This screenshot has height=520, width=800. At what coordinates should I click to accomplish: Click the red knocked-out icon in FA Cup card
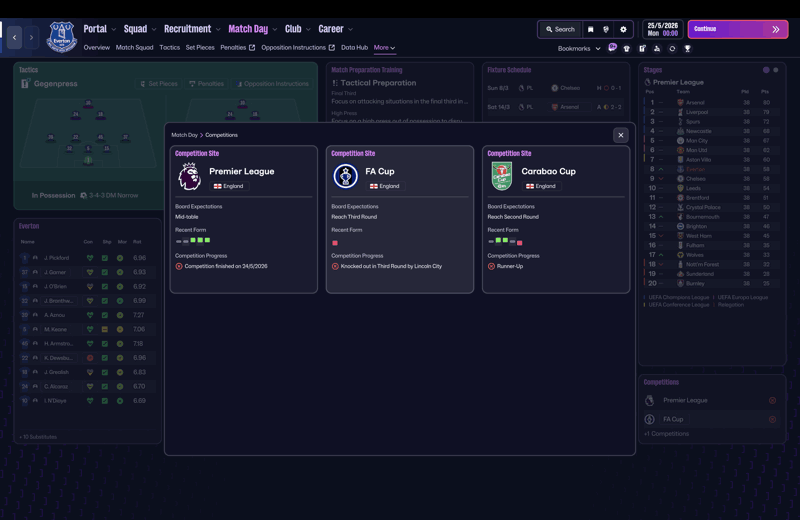[335, 266]
